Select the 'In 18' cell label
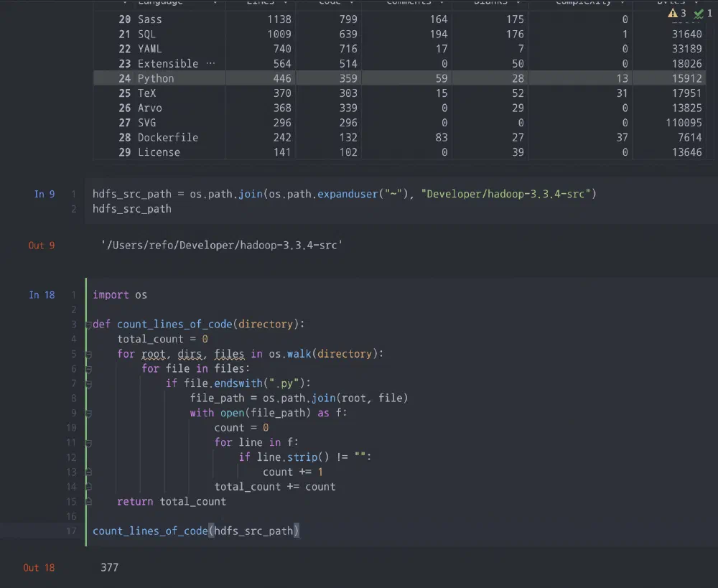This screenshot has width=718, height=588. point(42,294)
